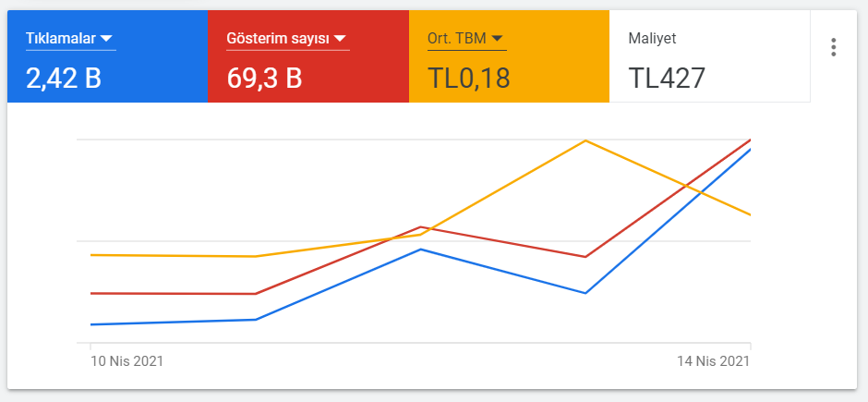Click the Ort. TBM label text
This screenshot has width=868, height=402.
457,38
